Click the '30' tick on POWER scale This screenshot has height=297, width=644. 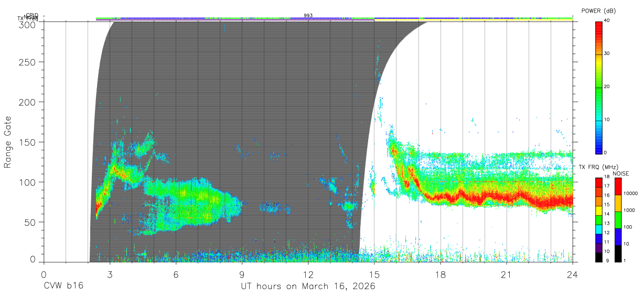tap(608, 54)
